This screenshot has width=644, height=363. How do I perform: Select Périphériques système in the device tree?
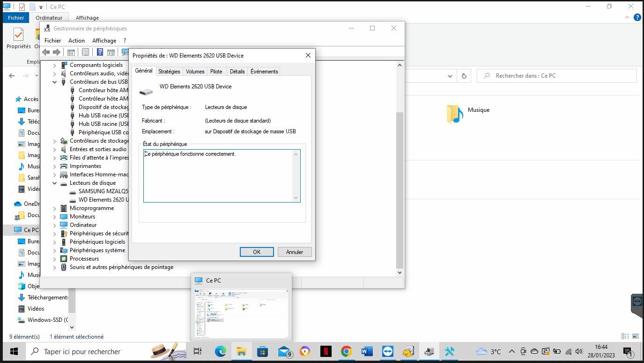(97, 250)
